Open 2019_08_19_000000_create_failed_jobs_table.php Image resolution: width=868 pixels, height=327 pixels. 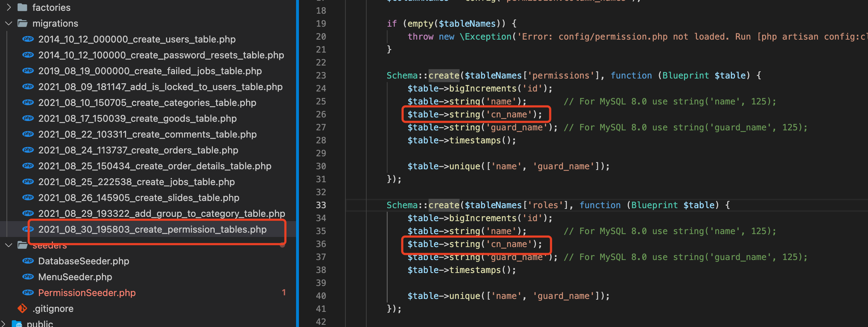click(x=150, y=71)
